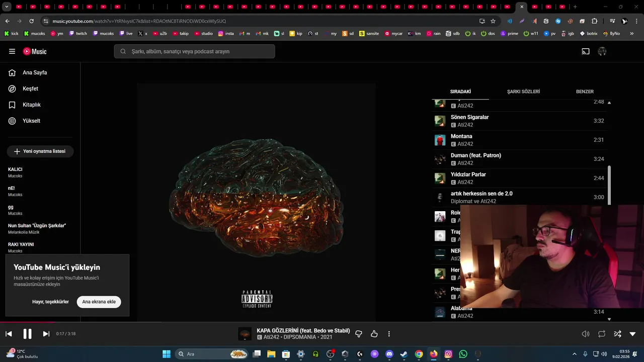Click the volume speaker icon
Viewport: 644px width, 362px height.
586,334
